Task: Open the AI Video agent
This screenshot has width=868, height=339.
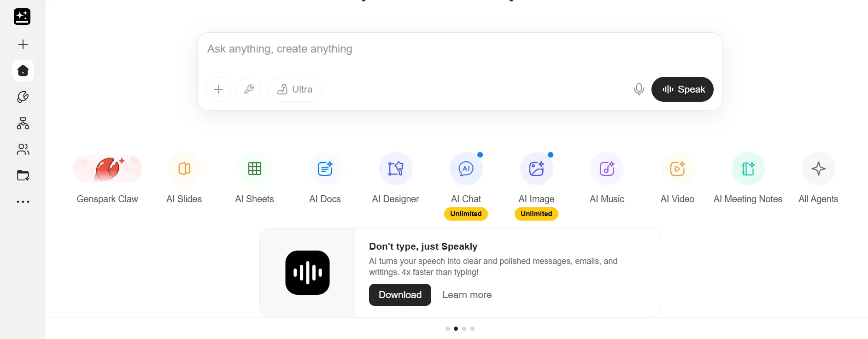Action: point(677,179)
